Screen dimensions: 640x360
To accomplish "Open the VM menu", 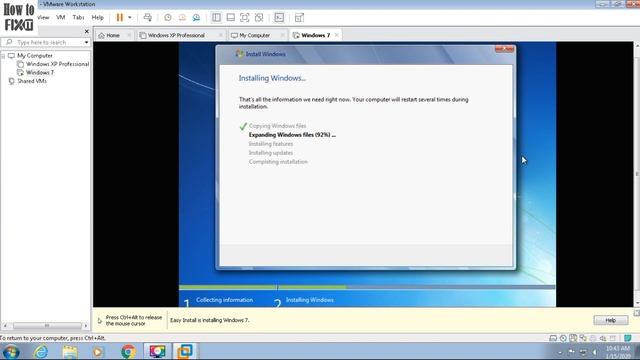I will (61, 18).
